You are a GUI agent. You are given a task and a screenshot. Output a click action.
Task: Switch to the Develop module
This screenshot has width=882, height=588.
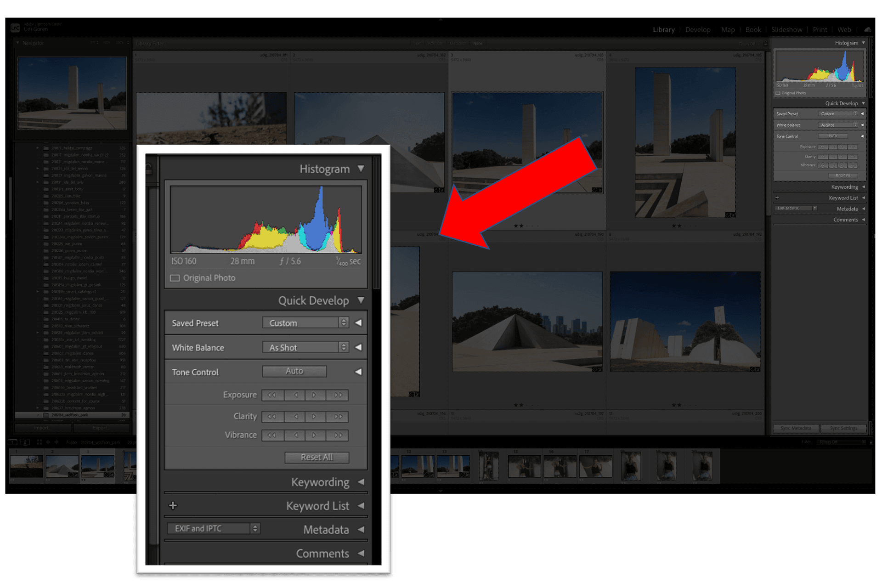(697, 30)
